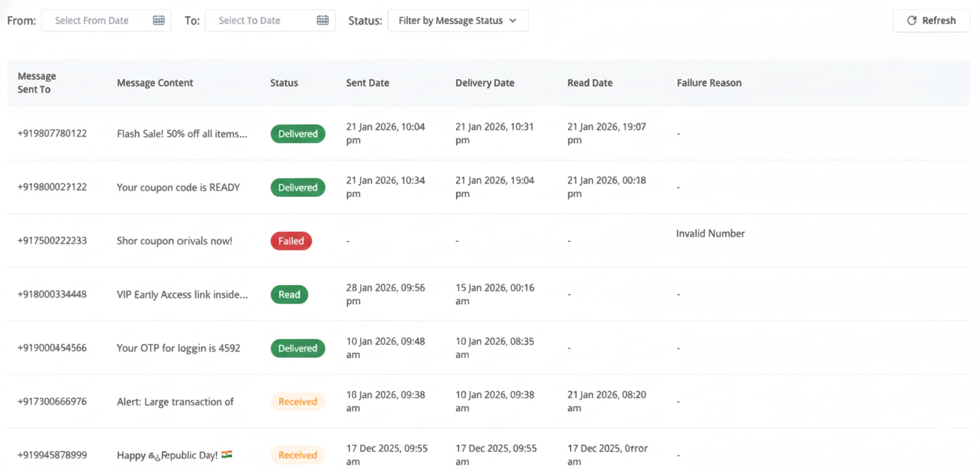Click the chevron in the Status filter

click(x=513, y=21)
